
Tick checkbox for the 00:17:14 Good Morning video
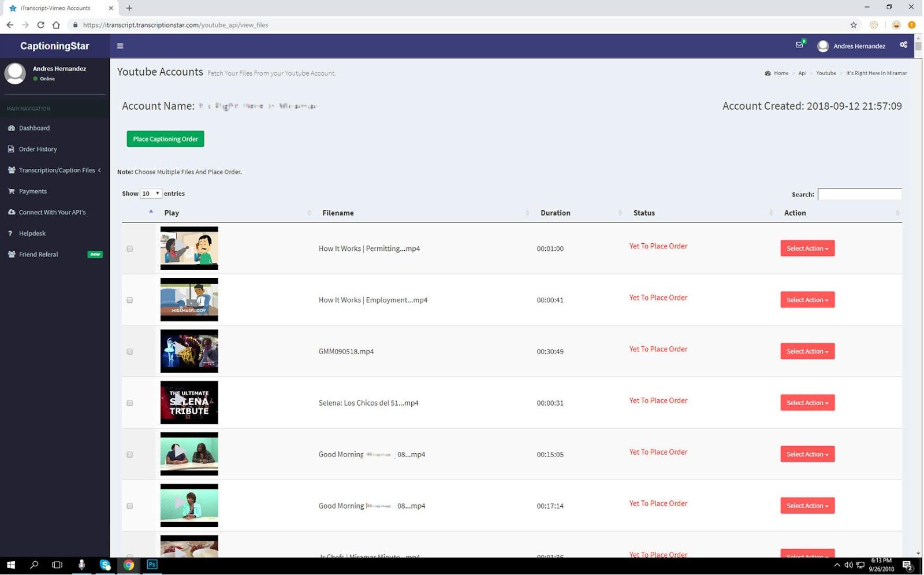[130, 506]
